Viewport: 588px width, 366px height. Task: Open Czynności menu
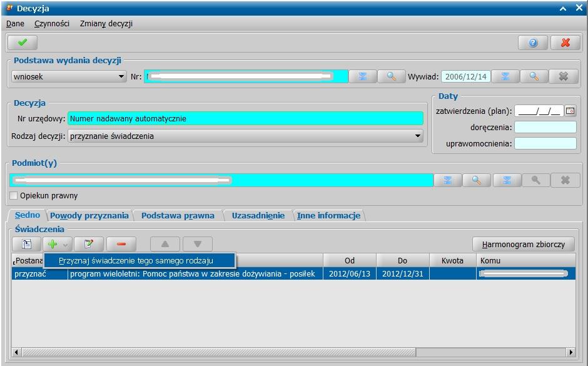52,24
